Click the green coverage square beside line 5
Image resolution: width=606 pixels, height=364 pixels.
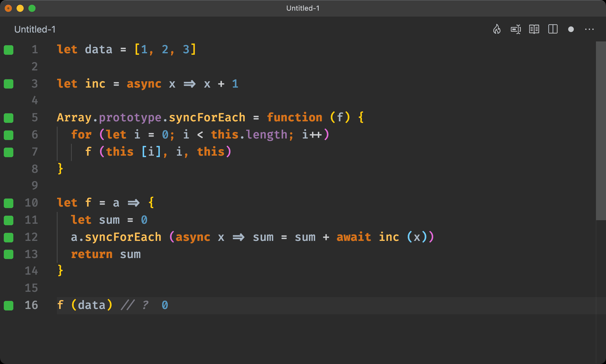pos(9,118)
